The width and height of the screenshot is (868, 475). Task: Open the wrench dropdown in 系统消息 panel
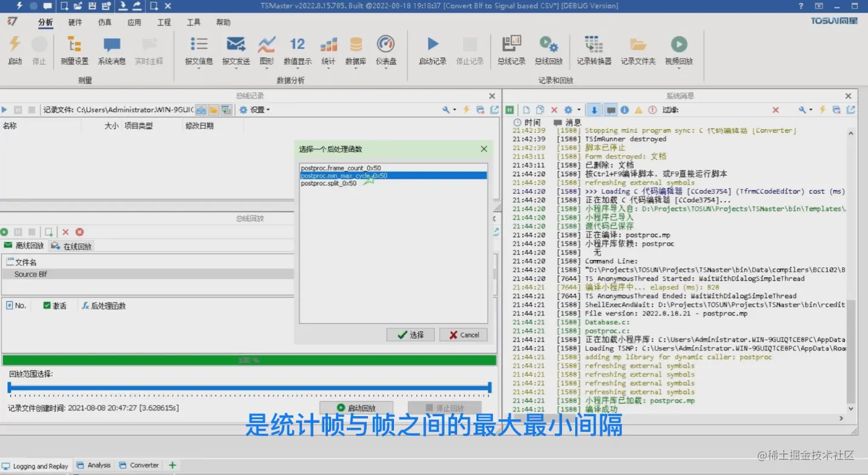tap(806, 110)
